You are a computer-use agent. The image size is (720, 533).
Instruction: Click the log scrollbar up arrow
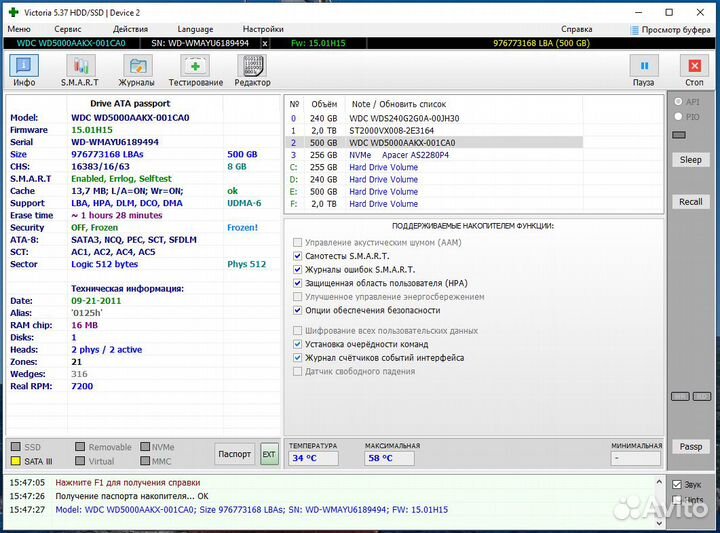coord(659,482)
